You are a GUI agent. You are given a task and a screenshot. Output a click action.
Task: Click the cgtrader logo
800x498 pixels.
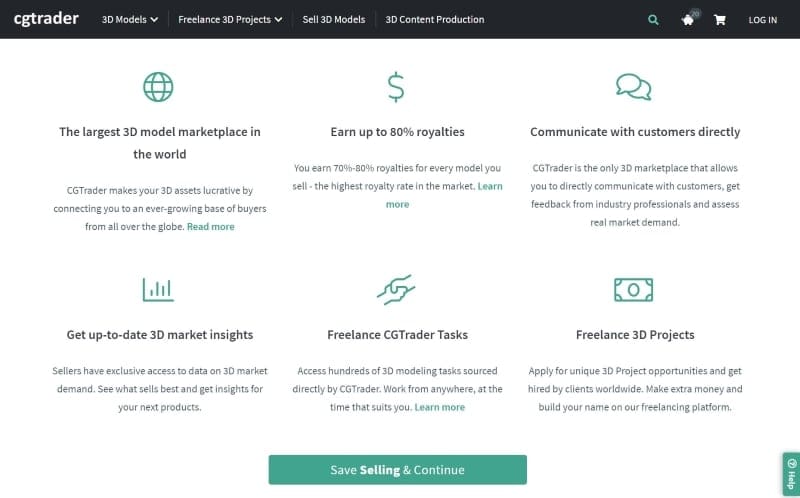click(46, 19)
